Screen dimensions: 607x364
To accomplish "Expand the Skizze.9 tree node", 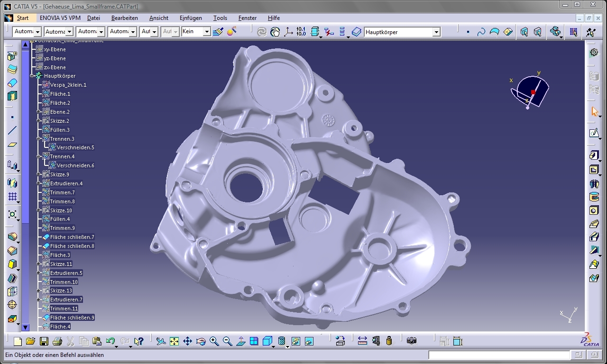I will pyautogui.click(x=38, y=174).
